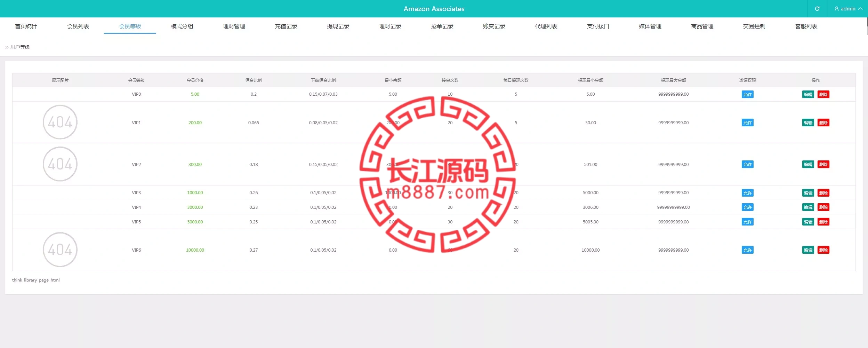Click VIP4 max withdrawal 99999999999.00
The width and height of the screenshot is (868, 348).
click(x=674, y=207)
